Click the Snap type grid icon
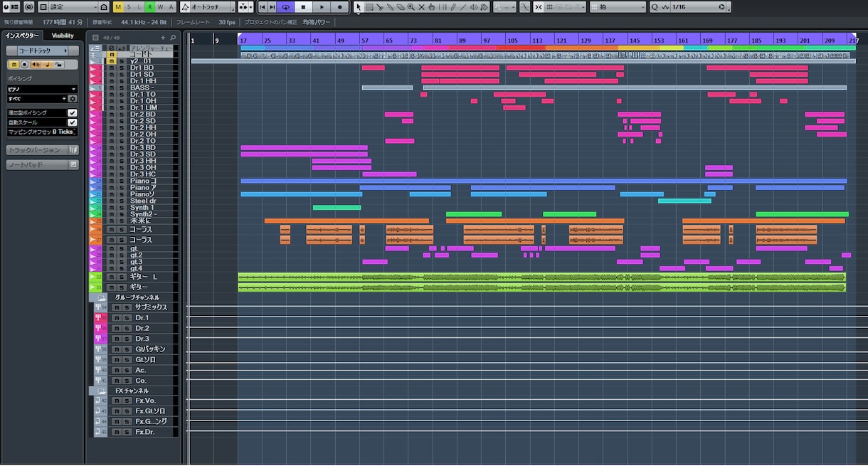Screen dimensions: 868x466 click(x=549, y=6)
